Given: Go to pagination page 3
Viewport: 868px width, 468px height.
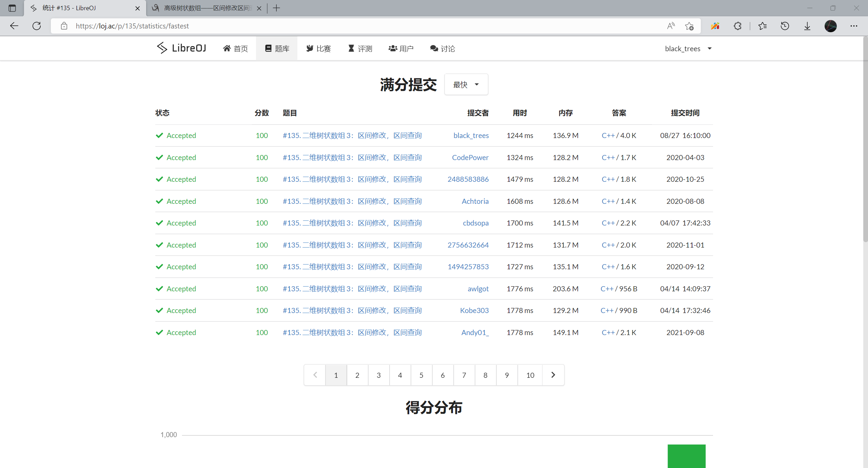Looking at the screenshot, I should [x=379, y=375].
